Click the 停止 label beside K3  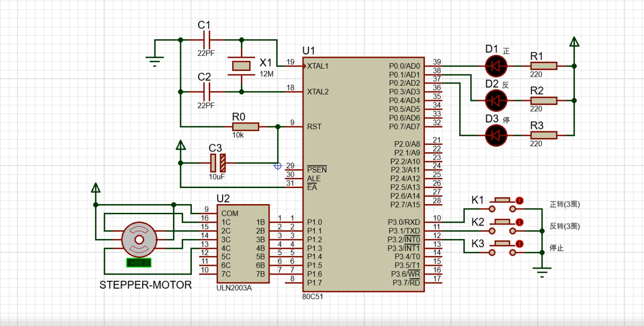coord(557,248)
